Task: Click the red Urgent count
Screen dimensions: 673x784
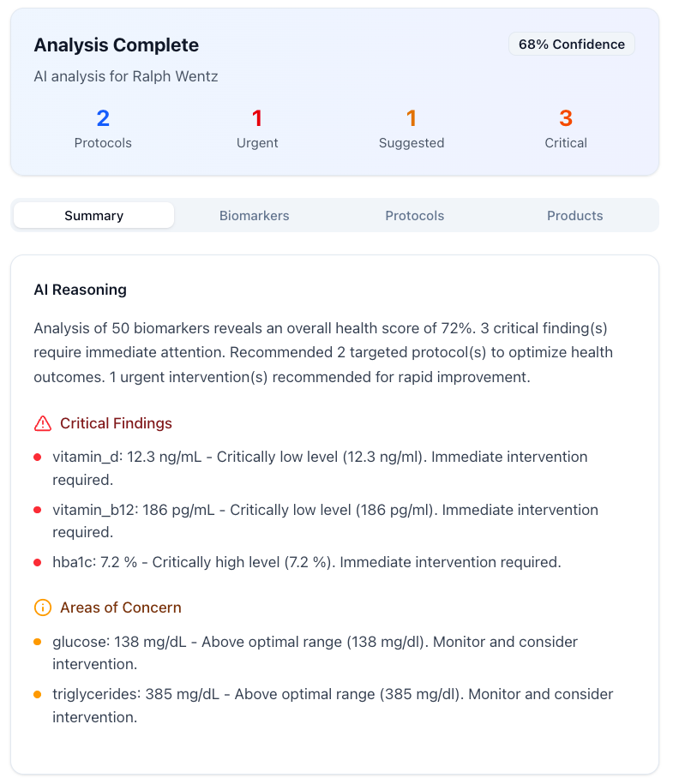Action: coord(257,118)
